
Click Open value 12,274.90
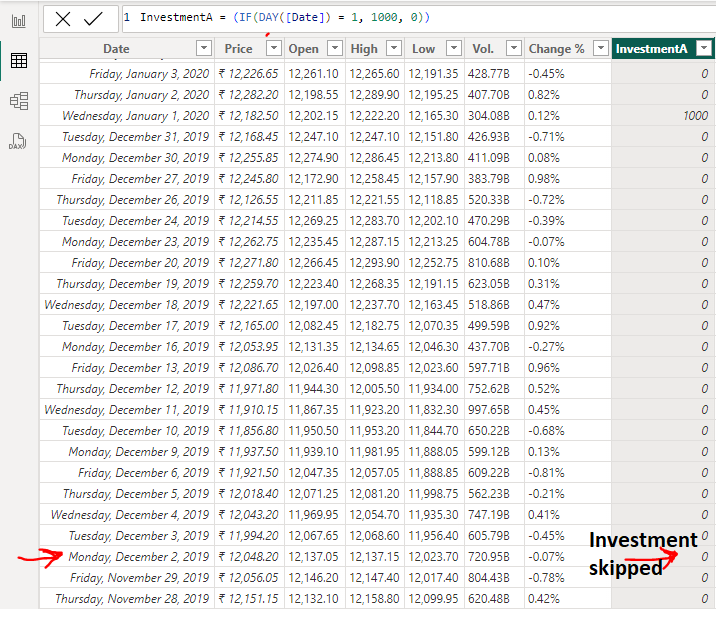(313, 158)
